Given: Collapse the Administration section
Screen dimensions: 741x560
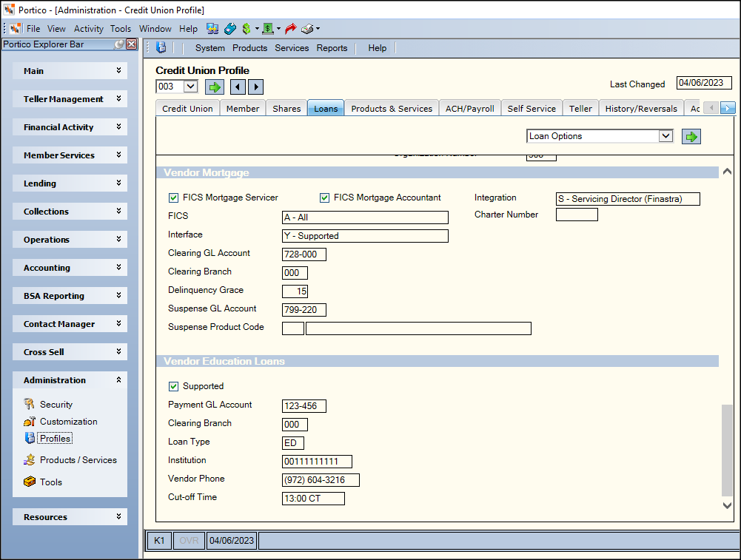Looking at the screenshot, I should coord(70,380).
